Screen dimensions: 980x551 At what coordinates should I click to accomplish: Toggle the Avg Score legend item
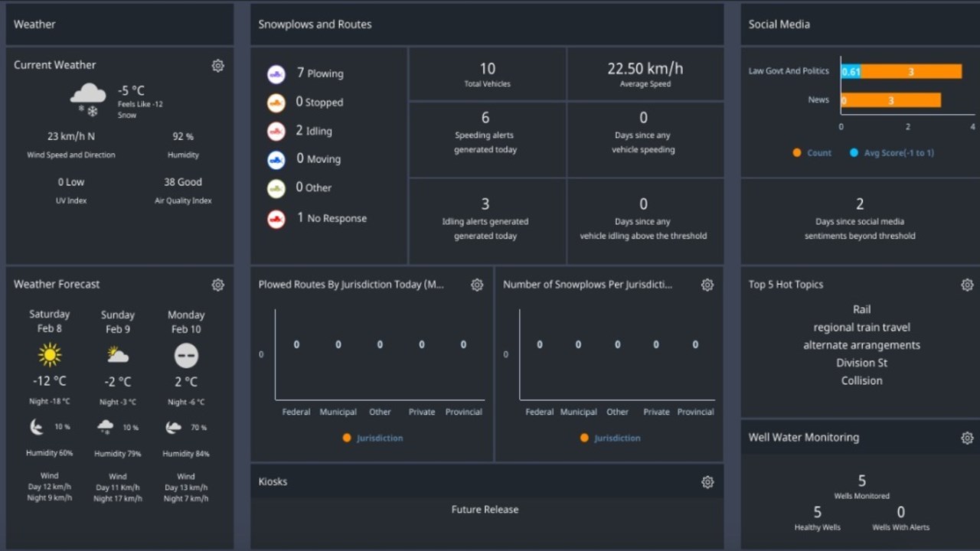(x=892, y=153)
